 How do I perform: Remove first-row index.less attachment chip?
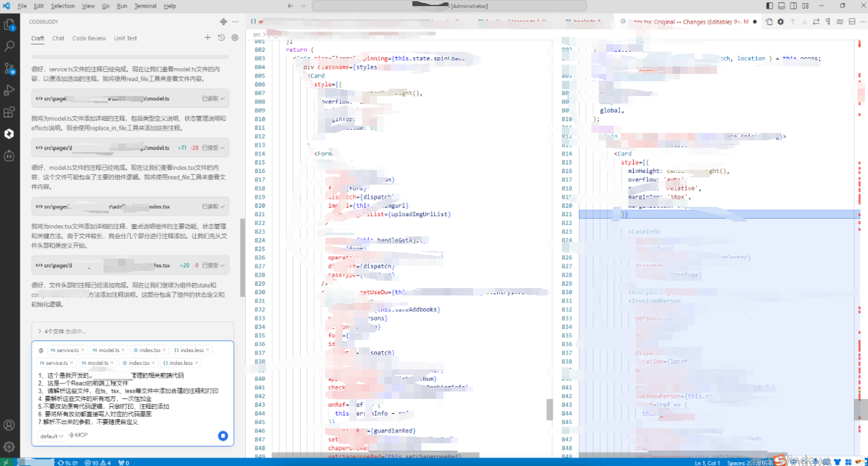(208, 350)
